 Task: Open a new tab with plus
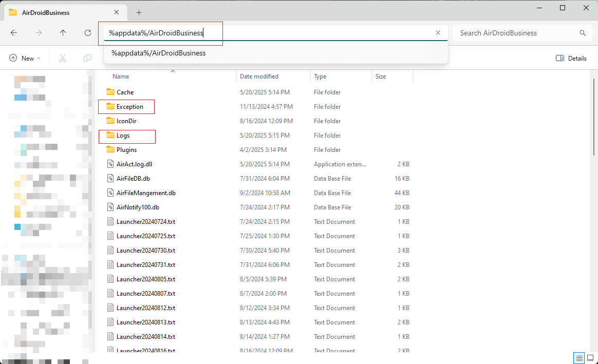coord(139,12)
